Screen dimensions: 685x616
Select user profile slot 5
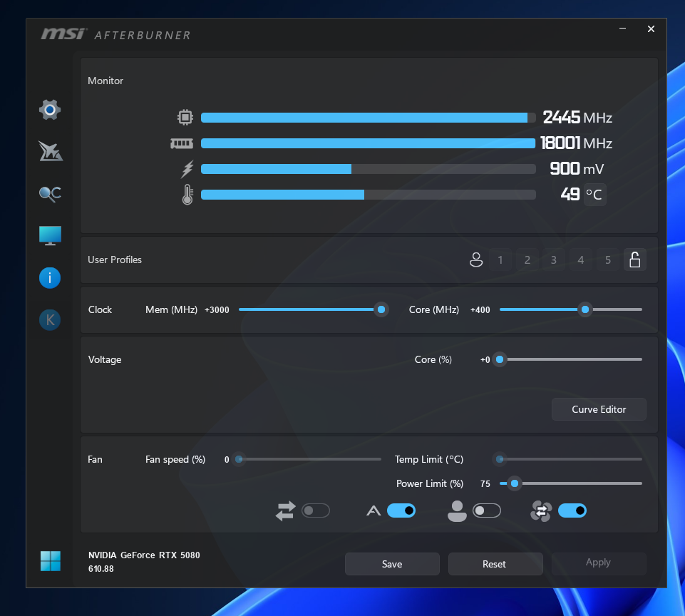point(608,260)
